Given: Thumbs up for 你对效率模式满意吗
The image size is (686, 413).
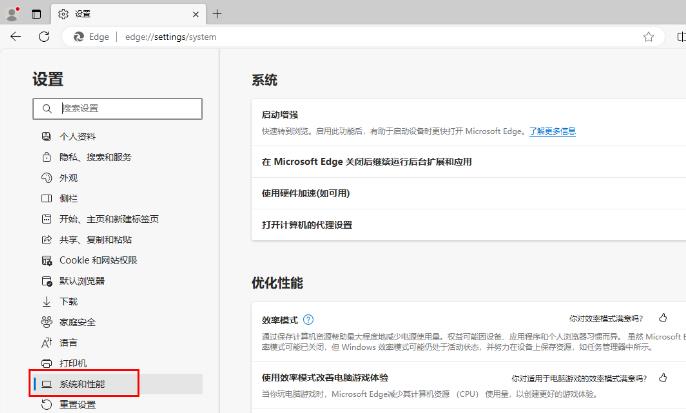Looking at the screenshot, I should tap(663, 318).
